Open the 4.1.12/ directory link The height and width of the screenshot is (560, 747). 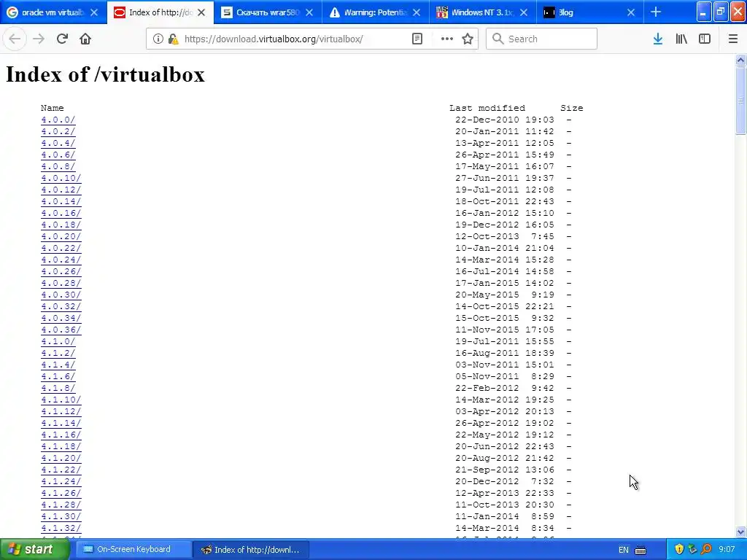61,411
